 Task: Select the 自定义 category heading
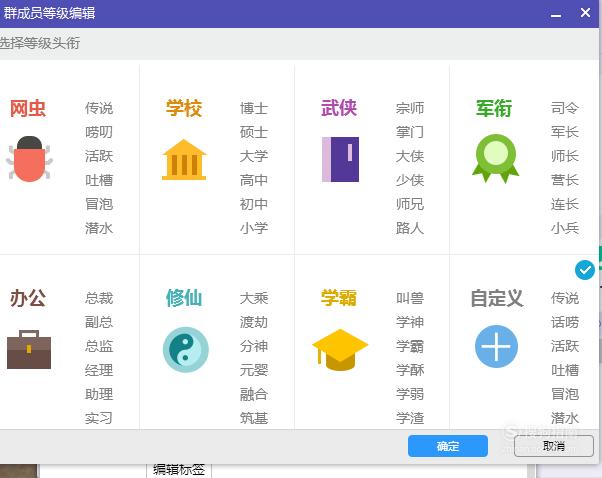click(x=497, y=298)
